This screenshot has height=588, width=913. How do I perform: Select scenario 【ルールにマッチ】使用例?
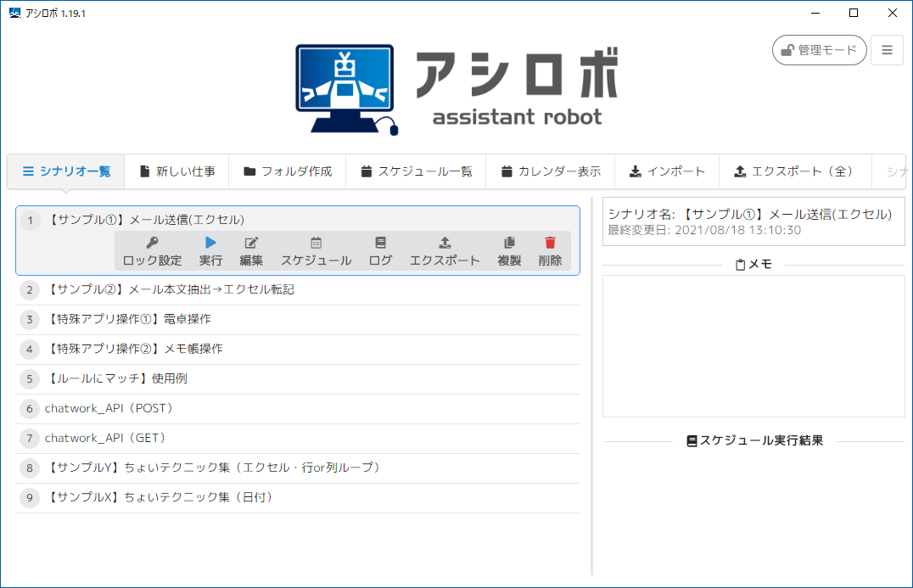coord(298,379)
